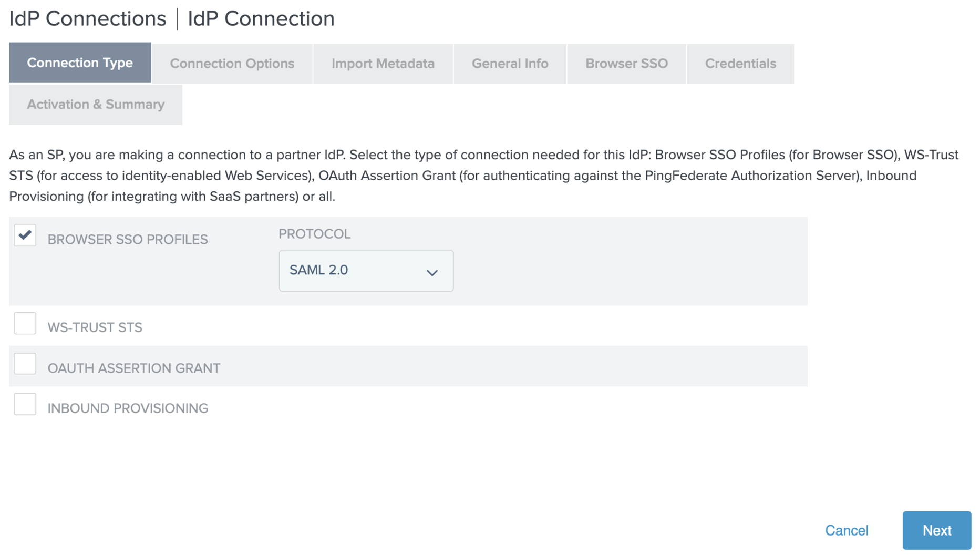The height and width of the screenshot is (555, 980).
Task: Click the chevron arrow in the Protocol dropdown
Action: [432, 272]
